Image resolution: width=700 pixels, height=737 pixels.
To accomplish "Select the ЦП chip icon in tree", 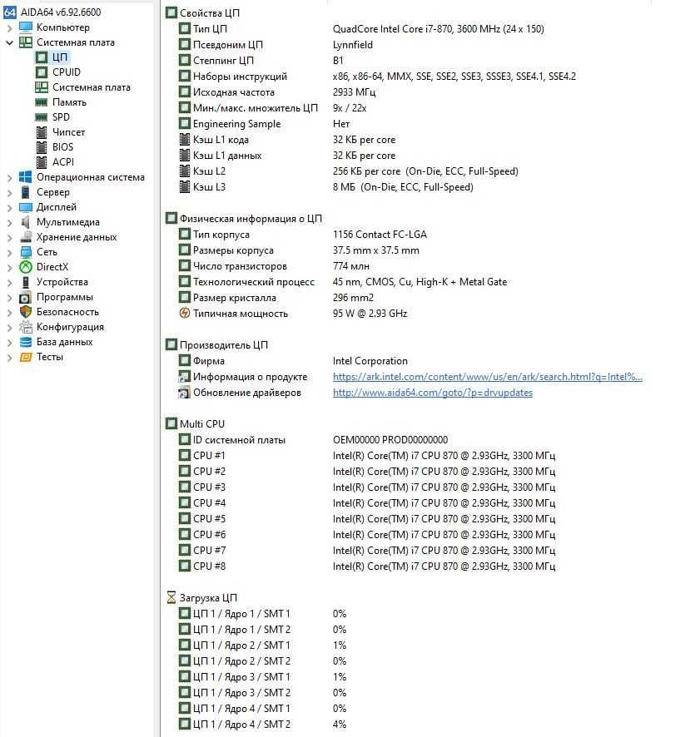I will coord(42,57).
